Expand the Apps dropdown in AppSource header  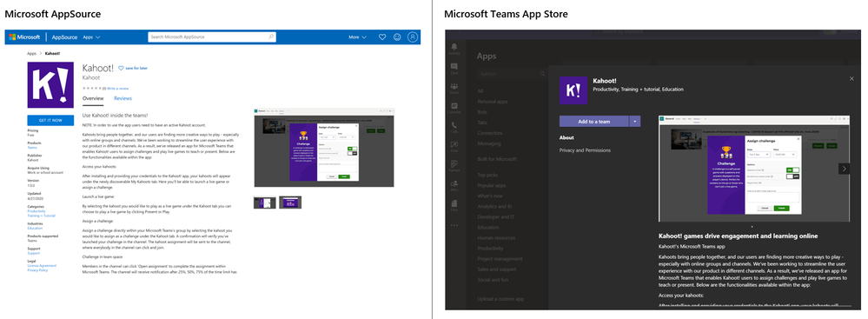coord(91,37)
